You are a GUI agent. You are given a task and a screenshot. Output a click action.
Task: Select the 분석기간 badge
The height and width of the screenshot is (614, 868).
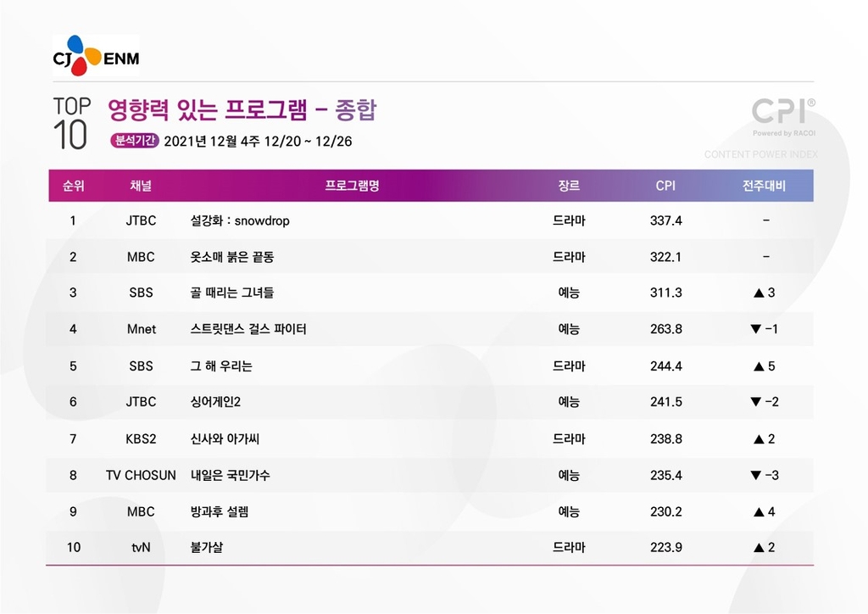[134, 142]
